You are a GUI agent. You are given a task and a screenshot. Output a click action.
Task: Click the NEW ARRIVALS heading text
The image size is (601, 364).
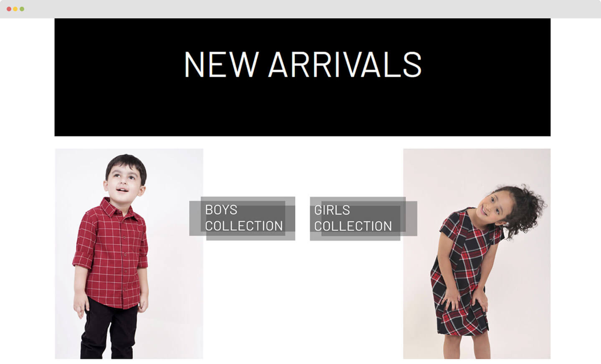point(303,64)
